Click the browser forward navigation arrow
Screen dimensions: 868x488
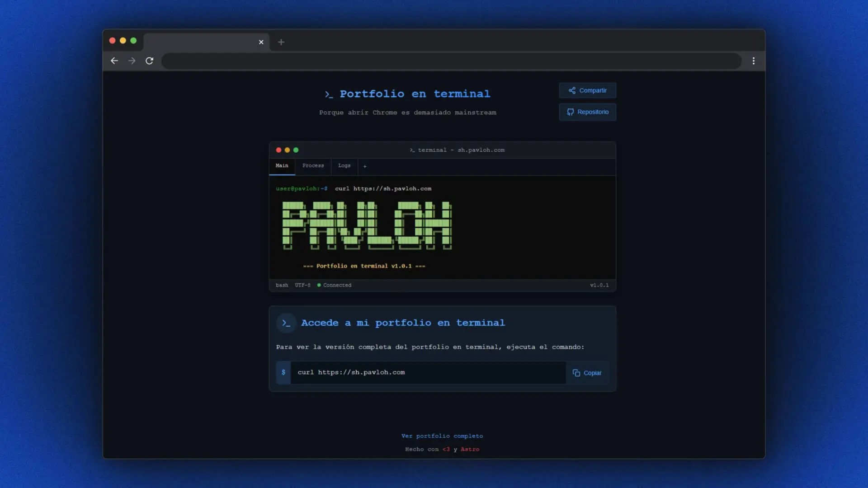click(132, 61)
